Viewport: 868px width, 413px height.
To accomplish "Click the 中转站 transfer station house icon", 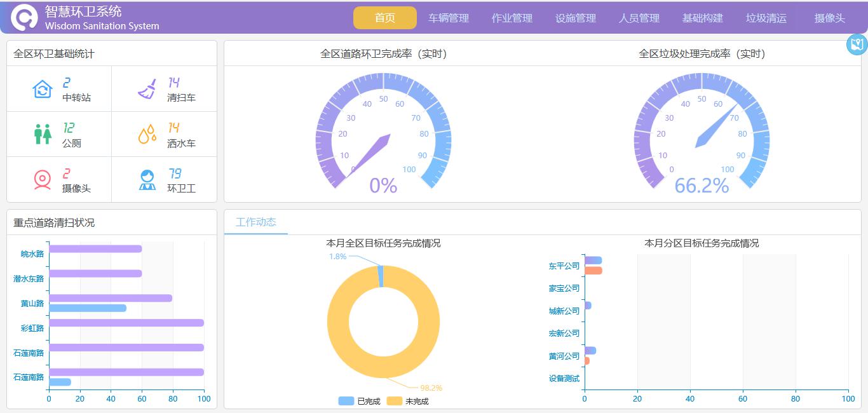I will pos(42,89).
